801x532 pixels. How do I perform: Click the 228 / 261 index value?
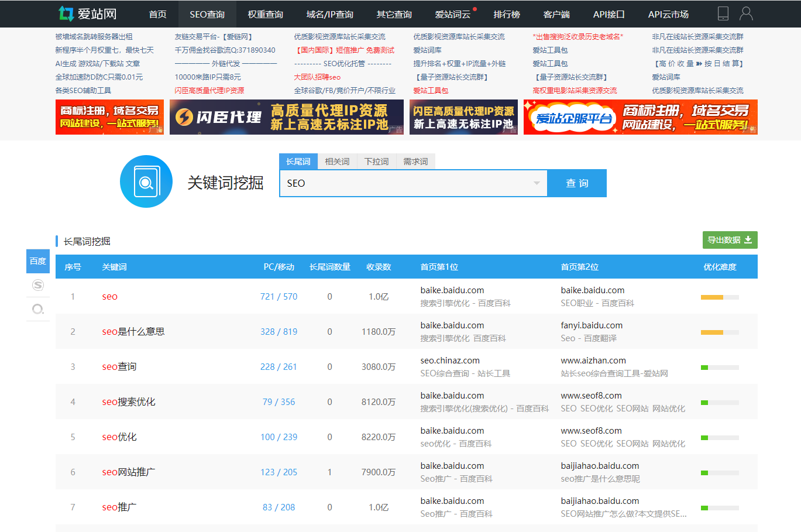click(x=279, y=367)
